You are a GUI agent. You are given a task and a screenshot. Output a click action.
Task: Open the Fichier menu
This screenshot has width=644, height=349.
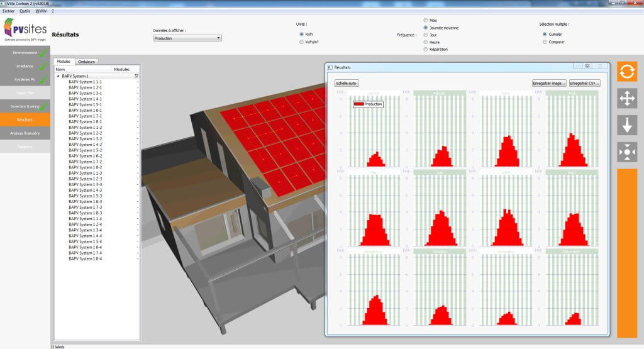(8, 11)
